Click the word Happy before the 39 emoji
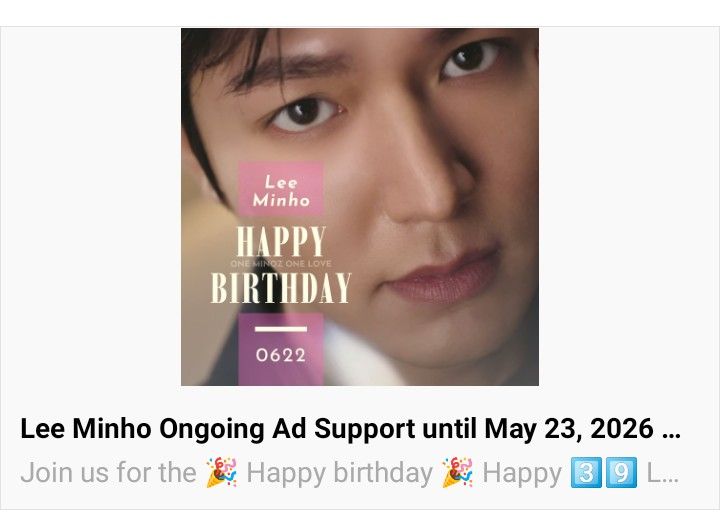 tap(523, 473)
